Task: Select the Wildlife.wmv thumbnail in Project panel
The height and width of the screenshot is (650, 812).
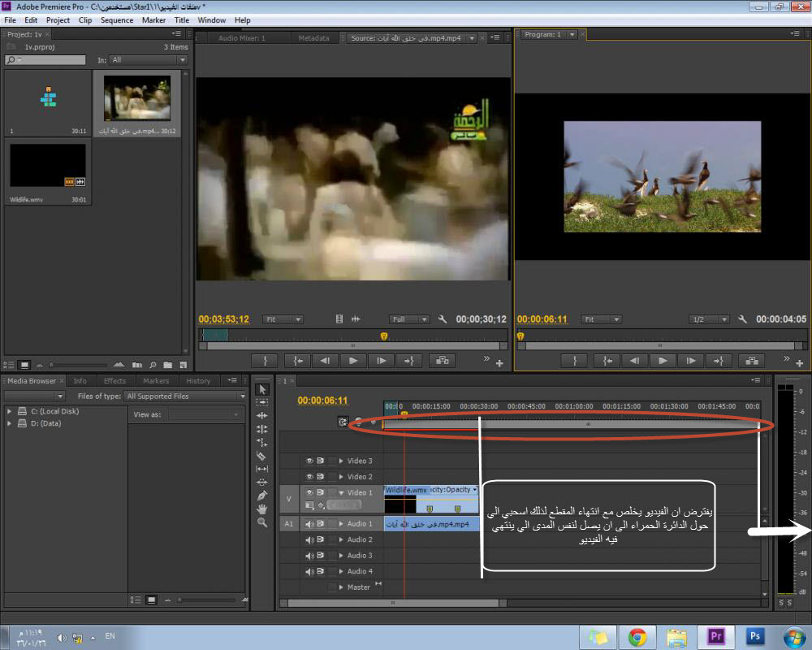Action: click(x=48, y=166)
